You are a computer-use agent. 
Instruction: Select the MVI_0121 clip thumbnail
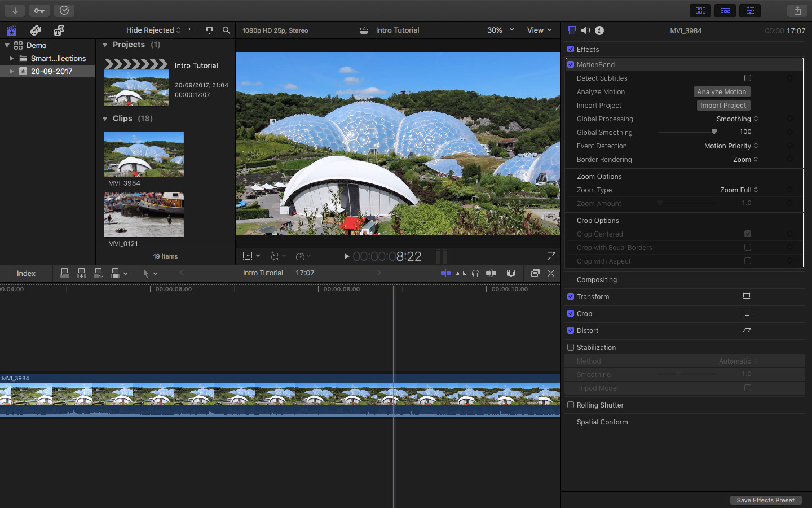pos(143,214)
